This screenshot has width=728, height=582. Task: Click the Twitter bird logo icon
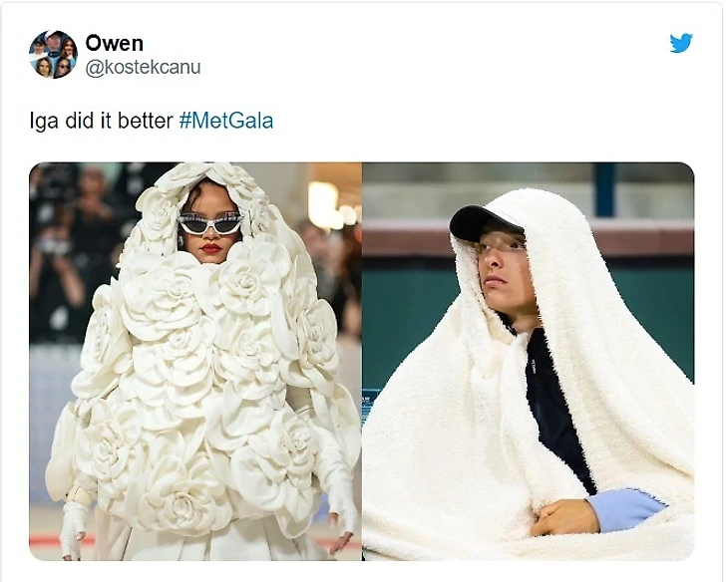(681, 43)
